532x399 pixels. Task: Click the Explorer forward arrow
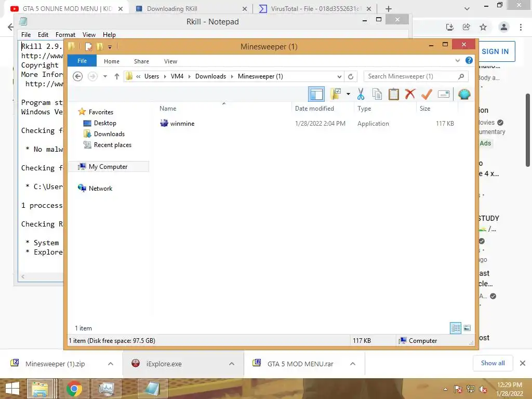point(92,76)
